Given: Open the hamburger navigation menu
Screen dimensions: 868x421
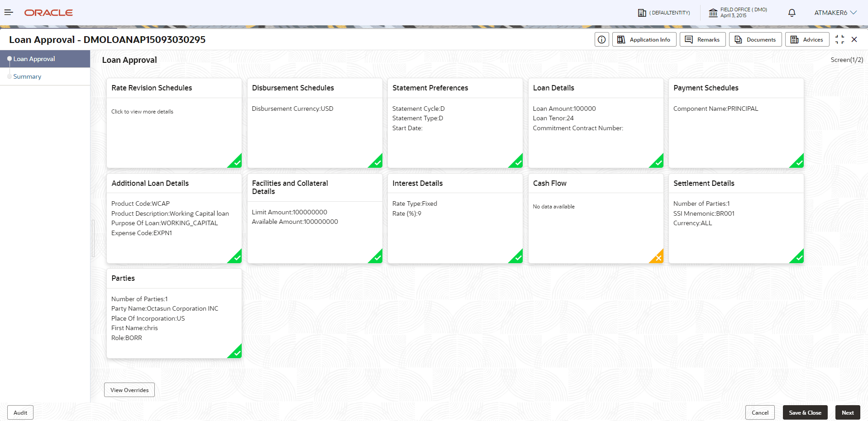Looking at the screenshot, I should (x=9, y=12).
